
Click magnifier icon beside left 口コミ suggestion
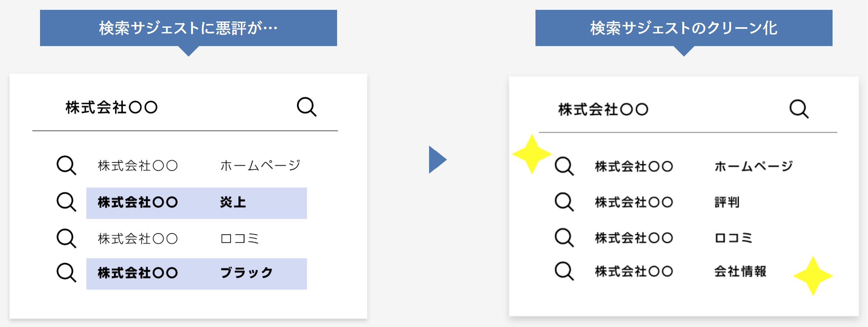tap(66, 238)
